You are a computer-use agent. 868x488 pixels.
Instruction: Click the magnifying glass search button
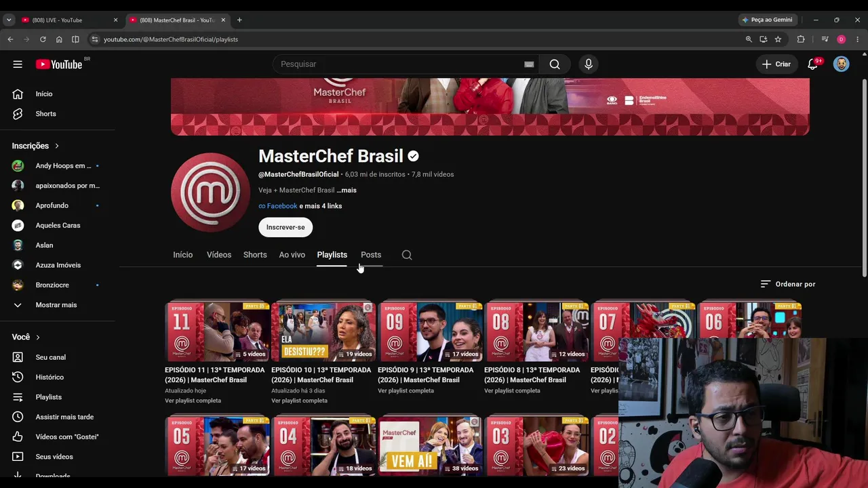[555, 64]
